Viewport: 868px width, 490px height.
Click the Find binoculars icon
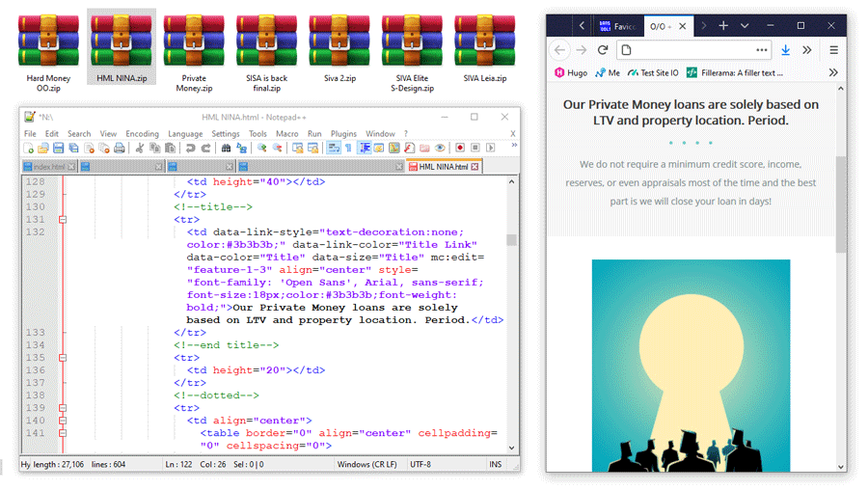[x=226, y=149]
